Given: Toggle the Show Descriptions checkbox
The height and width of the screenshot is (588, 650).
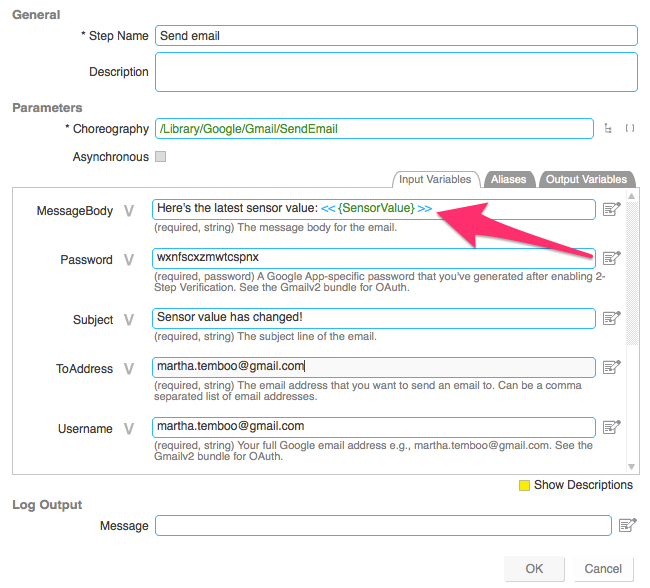Looking at the screenshot, I should pos(524,485).
